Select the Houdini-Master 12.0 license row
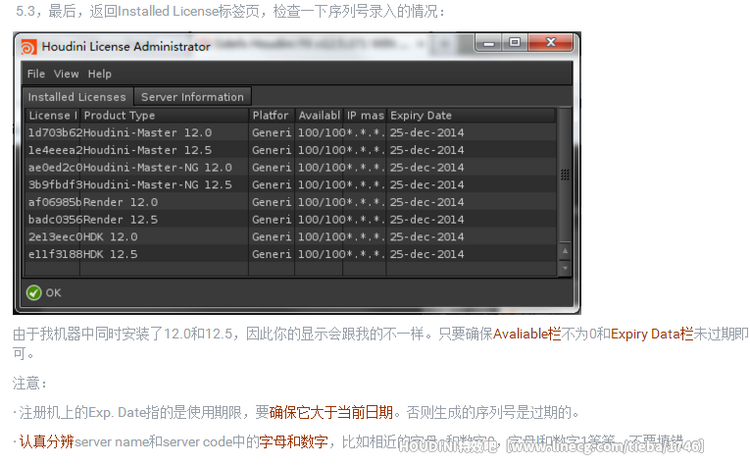 291,133
